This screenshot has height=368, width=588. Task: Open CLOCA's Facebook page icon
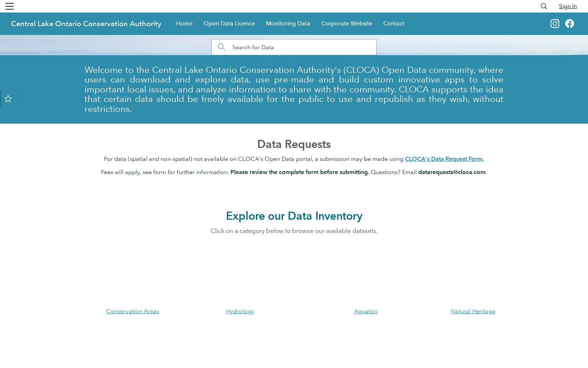[570, 24]
